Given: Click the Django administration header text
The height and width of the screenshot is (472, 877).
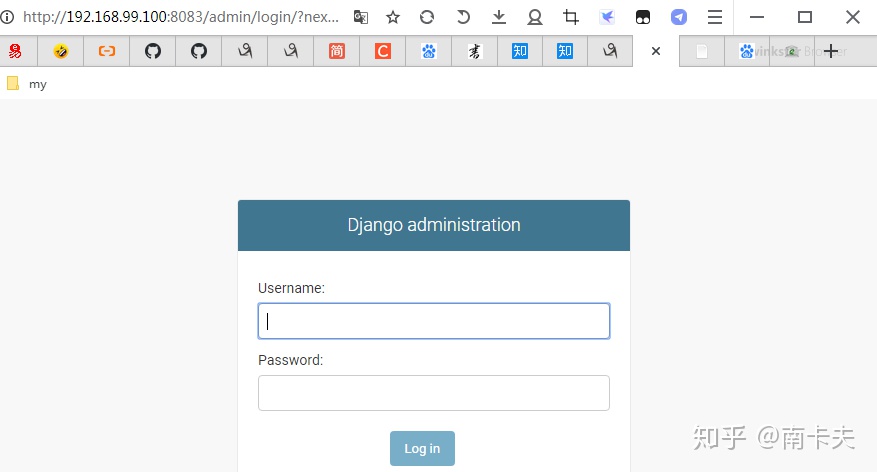Looking at the screenshot, I should [x=434, y=225].
